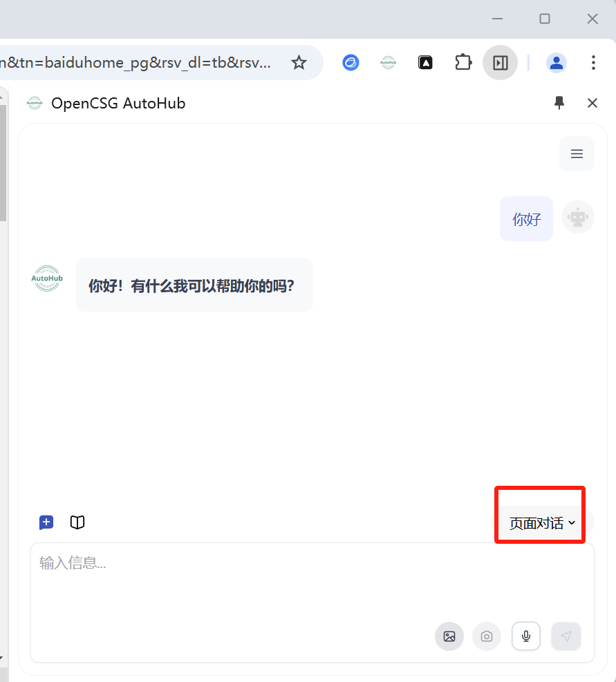Select the greeting reply message bubble
Image resolution: width=616 pixels, height=682 pixels.
pos(194,285)
